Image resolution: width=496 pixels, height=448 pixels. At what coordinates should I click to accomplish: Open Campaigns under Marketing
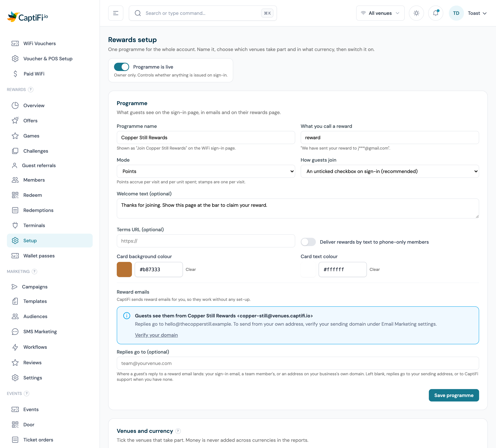50,287
